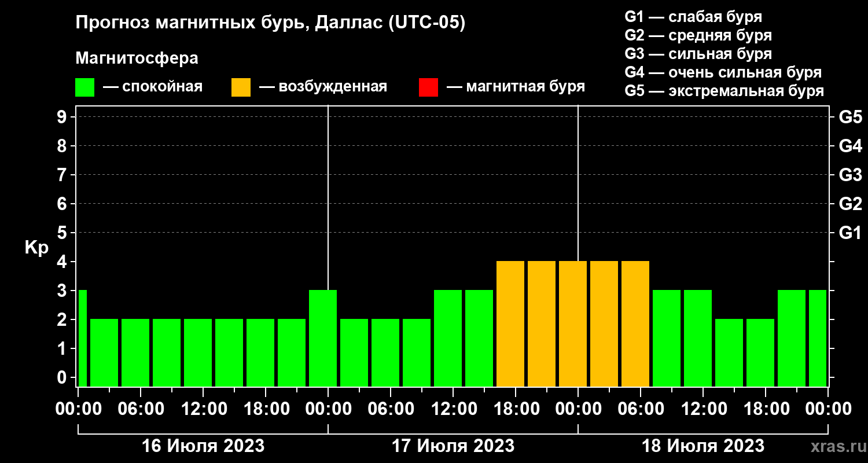The height and width of the screenshot is (463, 868).
Task: Click the Kp axis value 9
Action: pos(62,117)
